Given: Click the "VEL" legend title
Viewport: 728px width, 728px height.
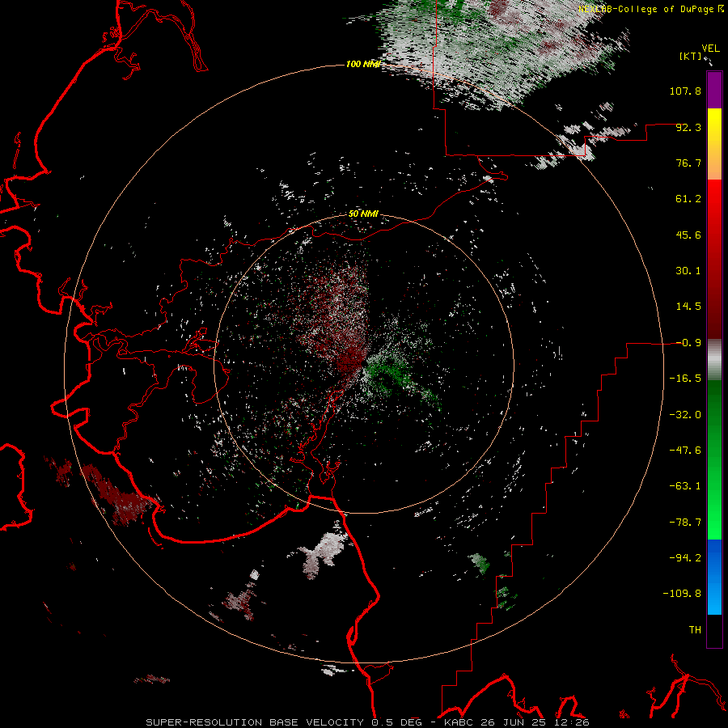Looking at the screenshot, I should pyautogui.click(x=710, y=48).
